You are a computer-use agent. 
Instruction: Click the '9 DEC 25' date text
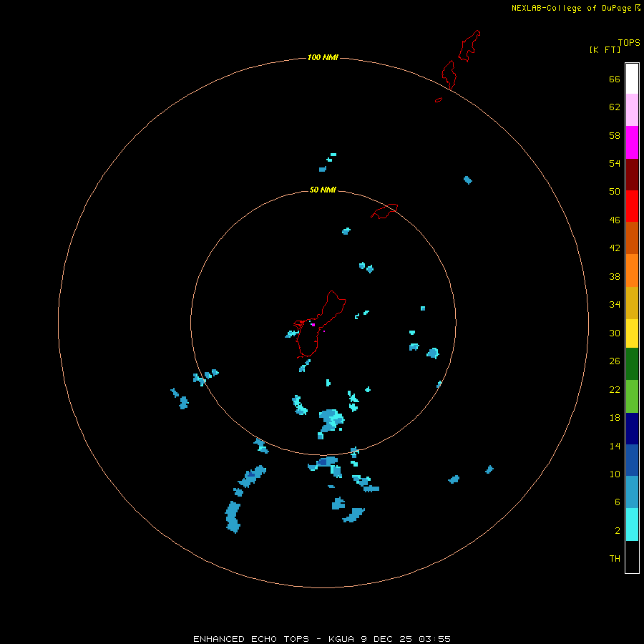(x=387, y=639)
